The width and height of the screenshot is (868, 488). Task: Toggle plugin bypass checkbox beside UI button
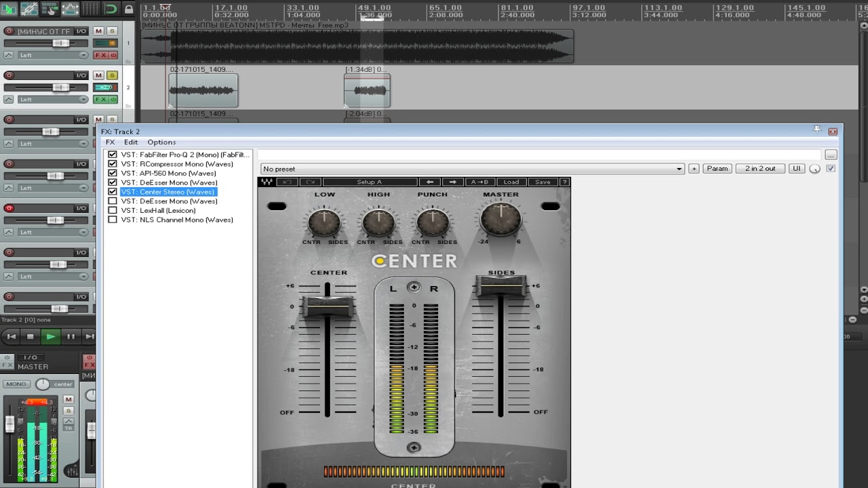[x=831, y=169]
